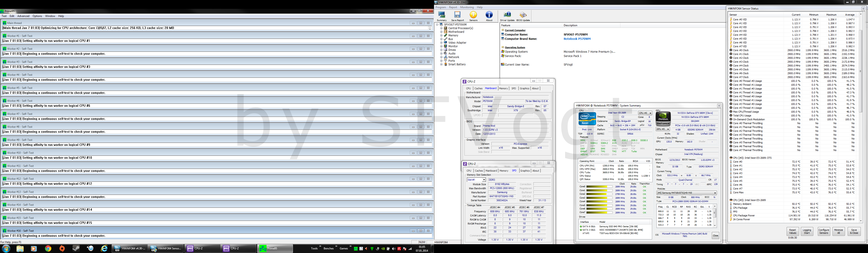This screenshot has height=253, width=868.
Task: Select the Video Adapter tree node
Action: [457, 43]
